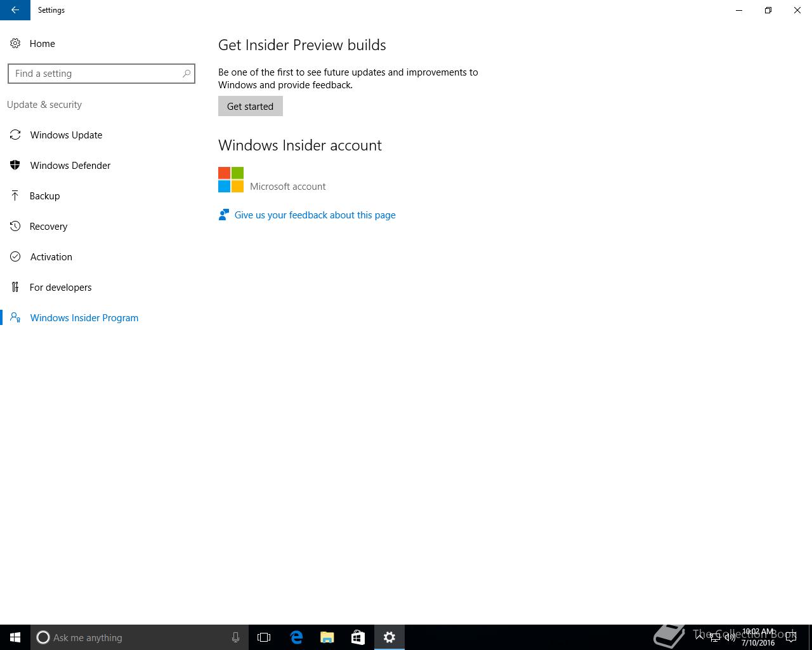Select the Windows Insider Program person icon
Image resolution: width=812 pixels, height=650 pixels.
point(15,318)
